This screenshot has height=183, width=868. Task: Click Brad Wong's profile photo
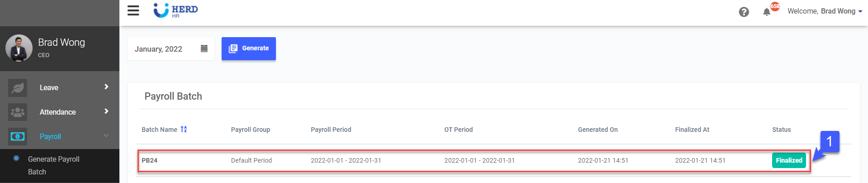(x=19, y=48)
